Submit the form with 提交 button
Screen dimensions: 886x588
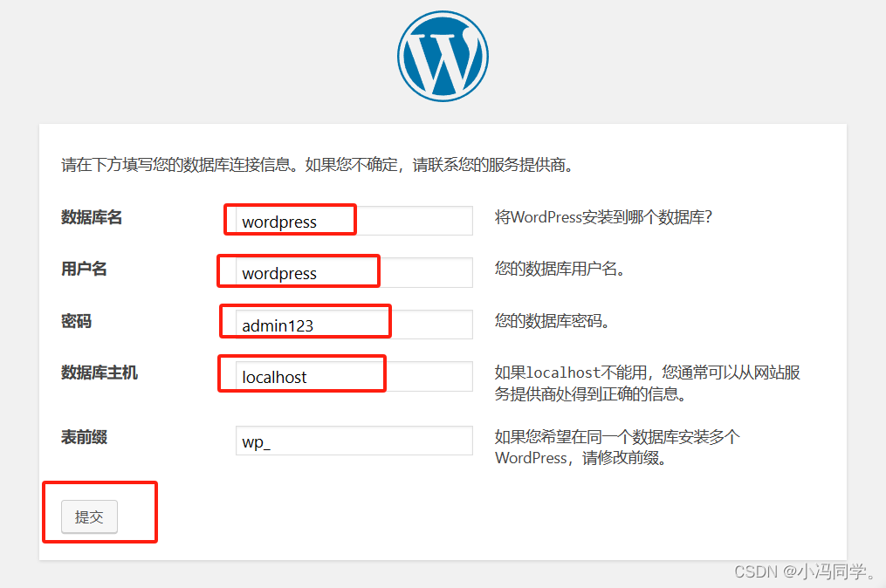click(x=89, y=516)
